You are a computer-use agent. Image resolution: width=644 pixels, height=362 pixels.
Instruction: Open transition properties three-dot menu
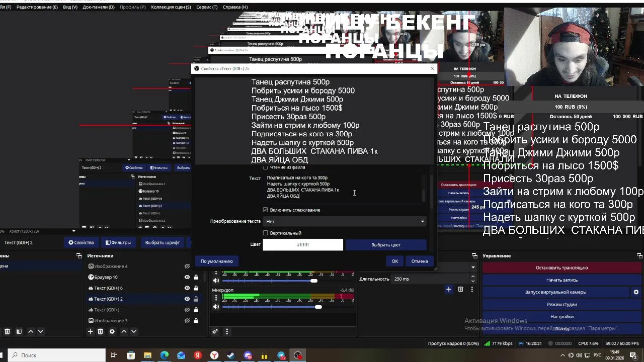(x=472, y=289)
